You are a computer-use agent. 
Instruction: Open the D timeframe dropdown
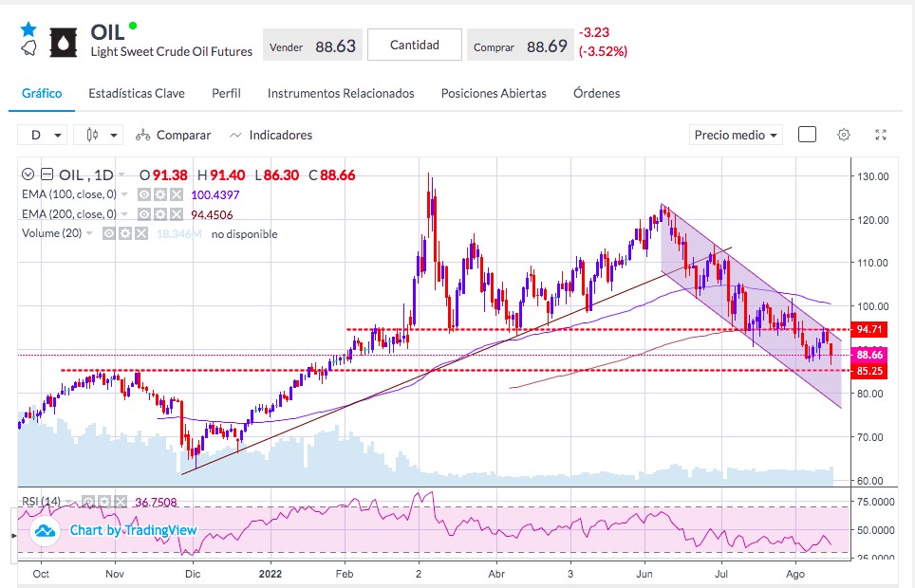[42, 135]
